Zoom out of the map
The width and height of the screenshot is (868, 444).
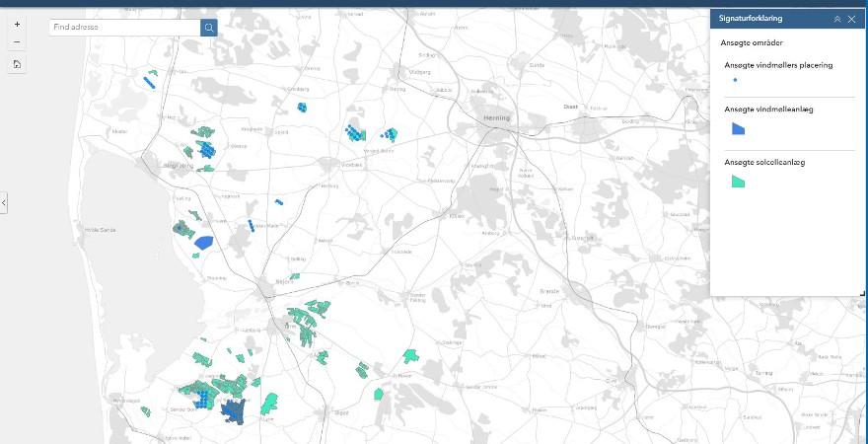[17, 41]
